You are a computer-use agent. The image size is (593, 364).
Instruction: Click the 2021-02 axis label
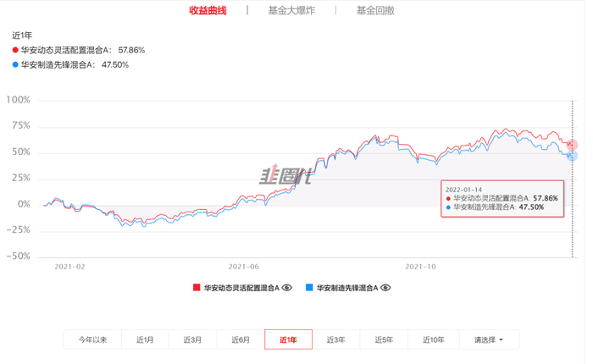pos(69,267)
